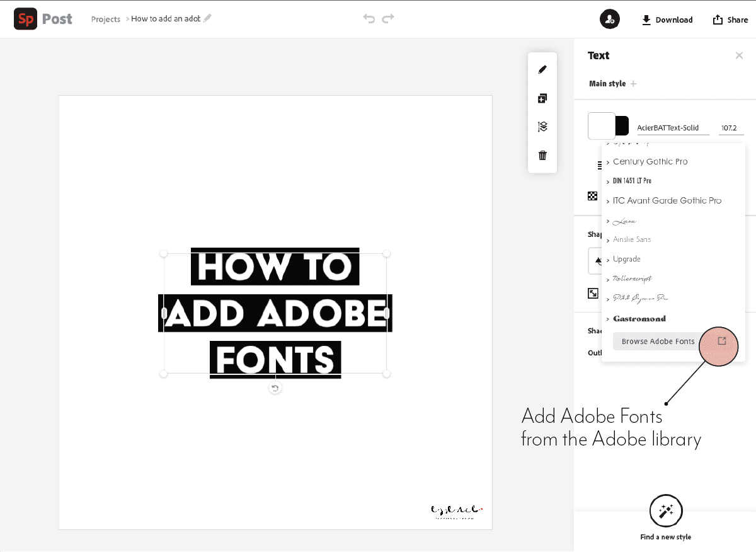
Task: Expand the Century Gothic Pro font family
Action: (650, 161)
